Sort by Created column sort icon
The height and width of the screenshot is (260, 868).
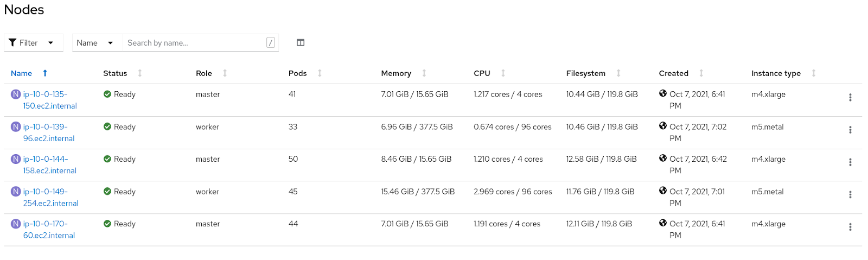point(701,73)
